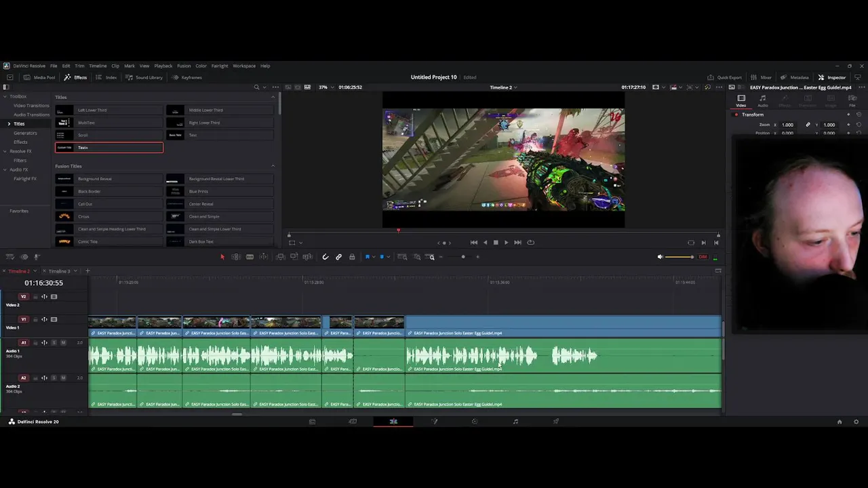Jump to the first frame
Viewport: 868px width, 488px height.
click(x=474, y=243)
